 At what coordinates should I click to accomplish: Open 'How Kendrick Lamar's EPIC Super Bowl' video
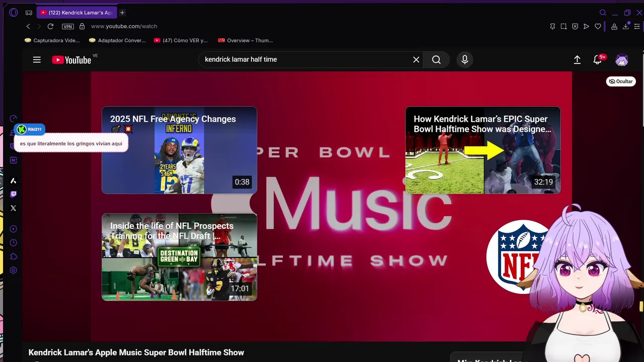point(483,150)
